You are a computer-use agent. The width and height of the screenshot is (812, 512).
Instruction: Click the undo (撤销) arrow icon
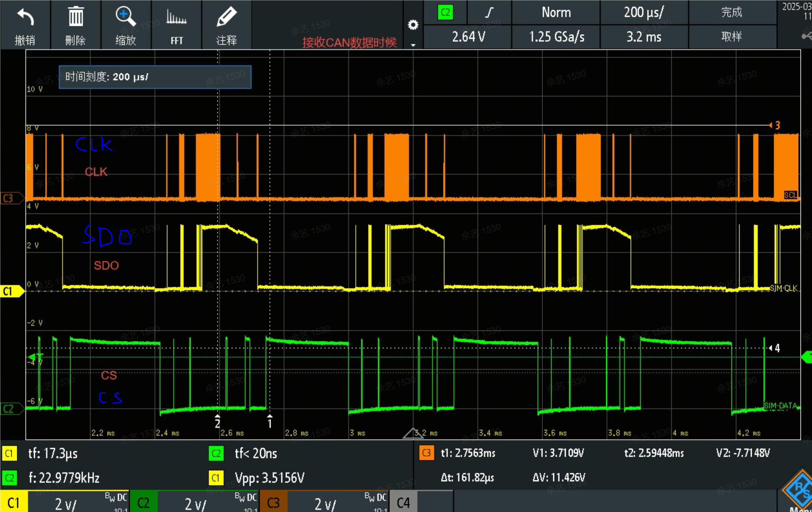tap(25, 17)
